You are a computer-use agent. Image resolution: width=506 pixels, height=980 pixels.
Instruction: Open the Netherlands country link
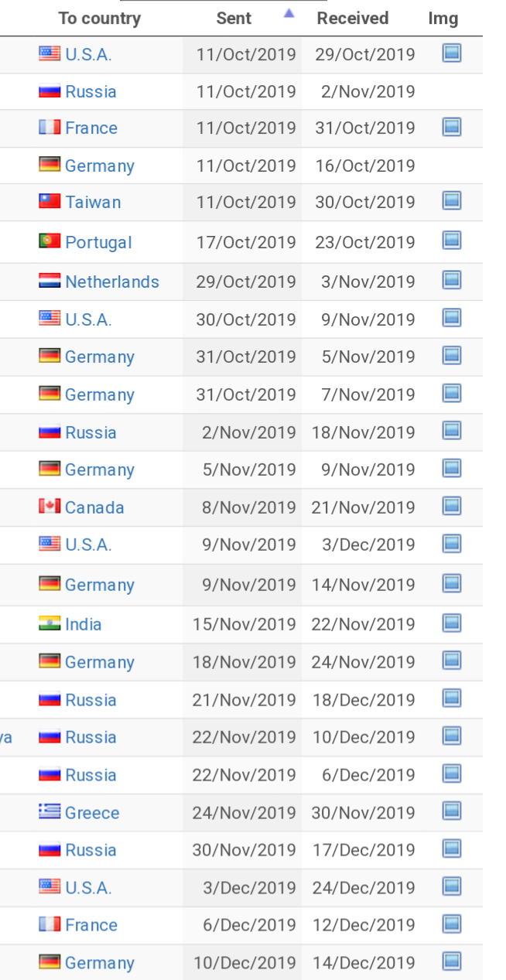coord(112,282)
